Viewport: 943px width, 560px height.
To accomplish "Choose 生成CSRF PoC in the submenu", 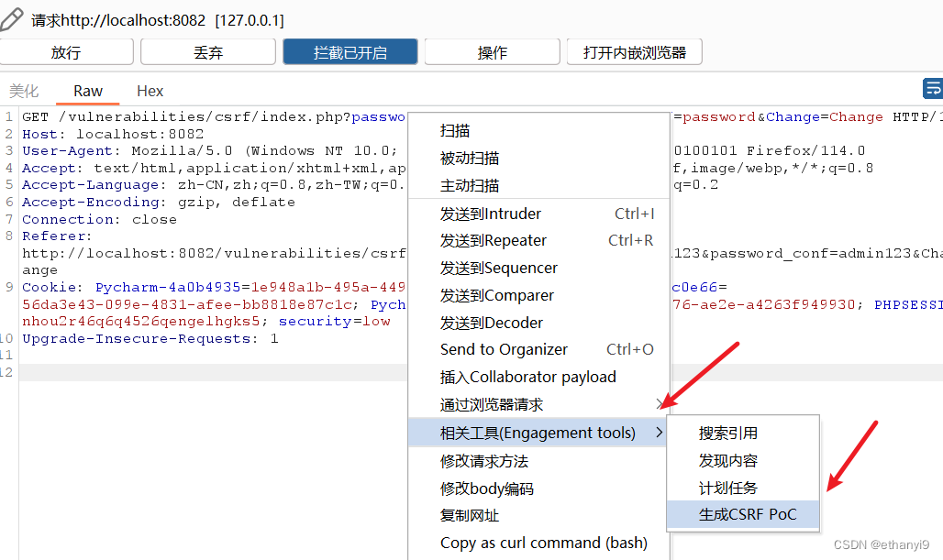I will coord(743,514).
